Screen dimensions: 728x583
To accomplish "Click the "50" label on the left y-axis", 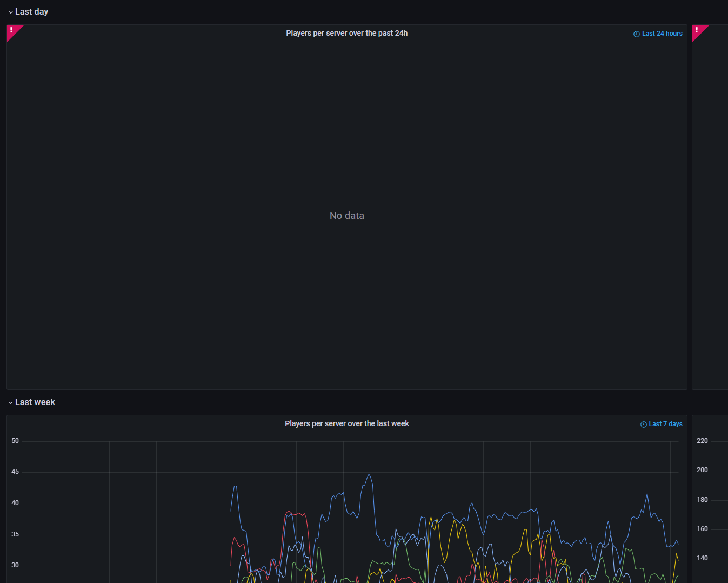I will [15, 441].
